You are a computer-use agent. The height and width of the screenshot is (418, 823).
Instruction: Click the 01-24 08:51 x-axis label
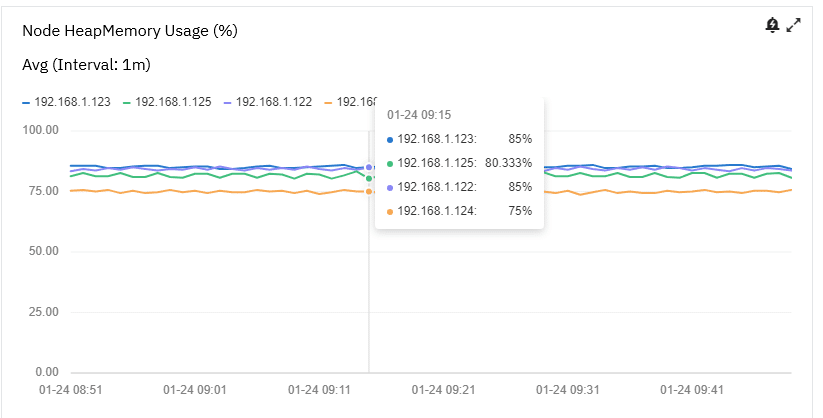pyautogui.click(x=70, y=390)
